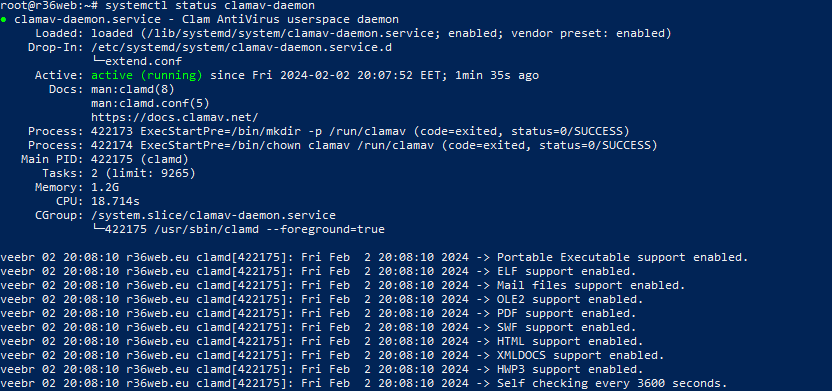Click the /lib/systemd/system/clamav-daemon.service path

click(x=269, y=33)
